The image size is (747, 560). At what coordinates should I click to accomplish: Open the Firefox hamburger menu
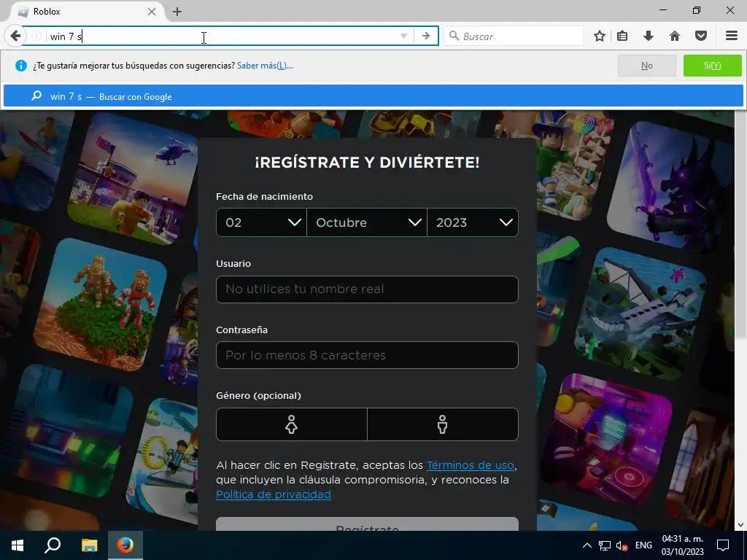(x=732, y=36)
